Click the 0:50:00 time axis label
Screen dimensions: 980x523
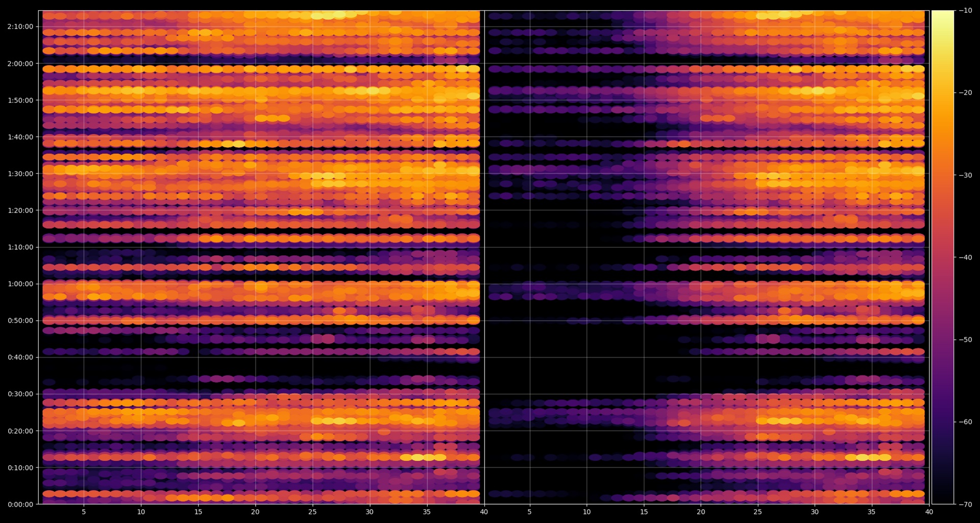pyautogui.click(x=20, y=321)
